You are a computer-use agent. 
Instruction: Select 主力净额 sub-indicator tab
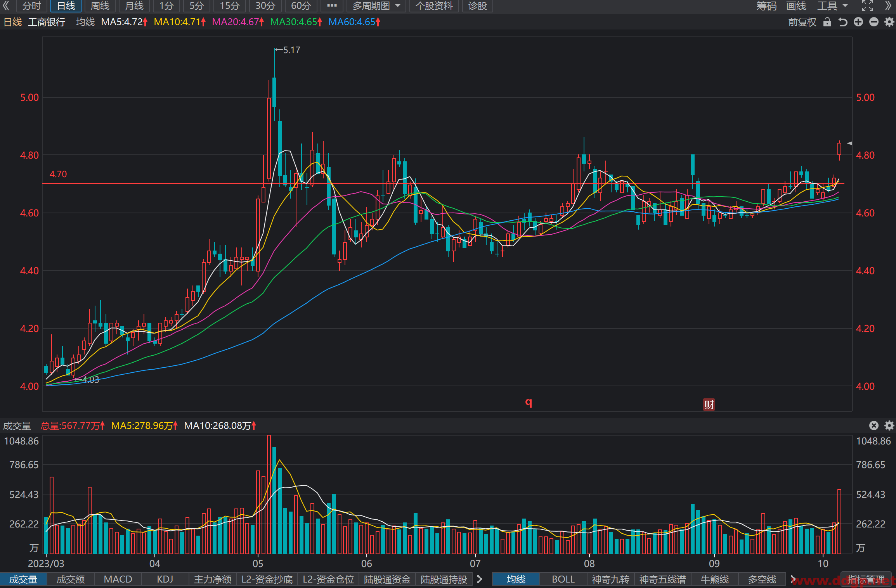click(213, 579)
